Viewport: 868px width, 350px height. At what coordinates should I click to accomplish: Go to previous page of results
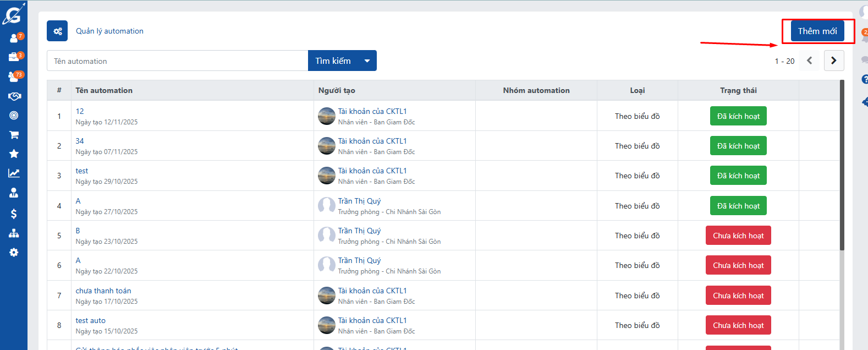point(809,61)
